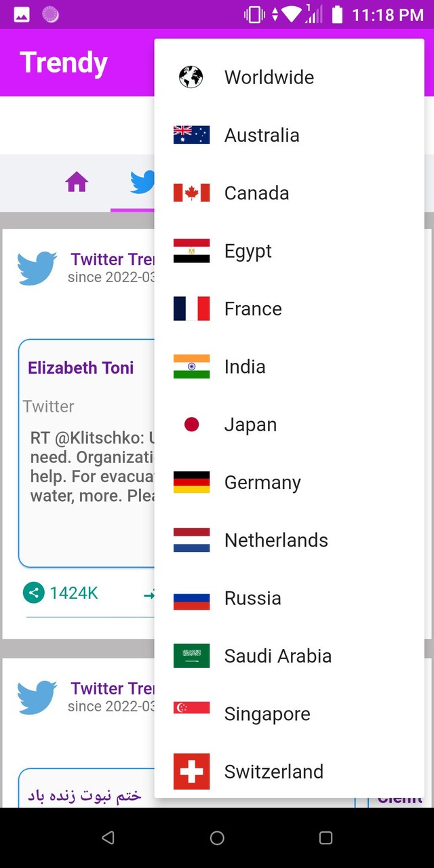Select Netherlands in the dropdown menu
Viewport: 434px width, 868px height.
[276, 540]
